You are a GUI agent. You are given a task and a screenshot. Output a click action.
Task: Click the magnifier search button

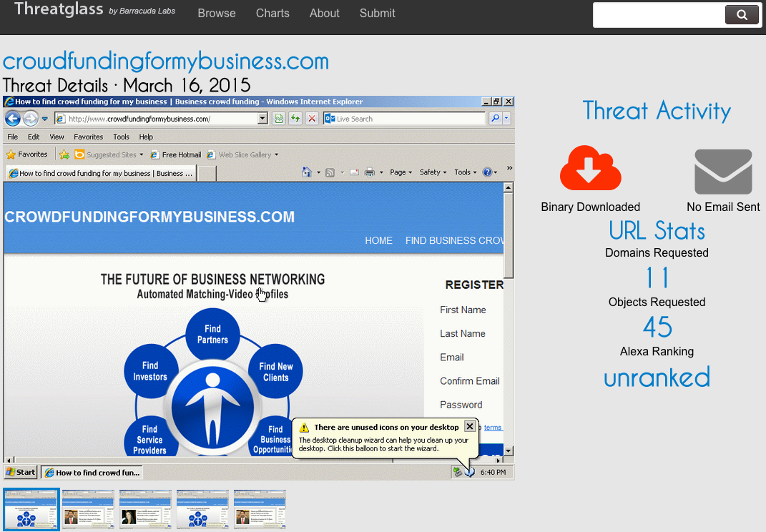click(x=741, y=15)
